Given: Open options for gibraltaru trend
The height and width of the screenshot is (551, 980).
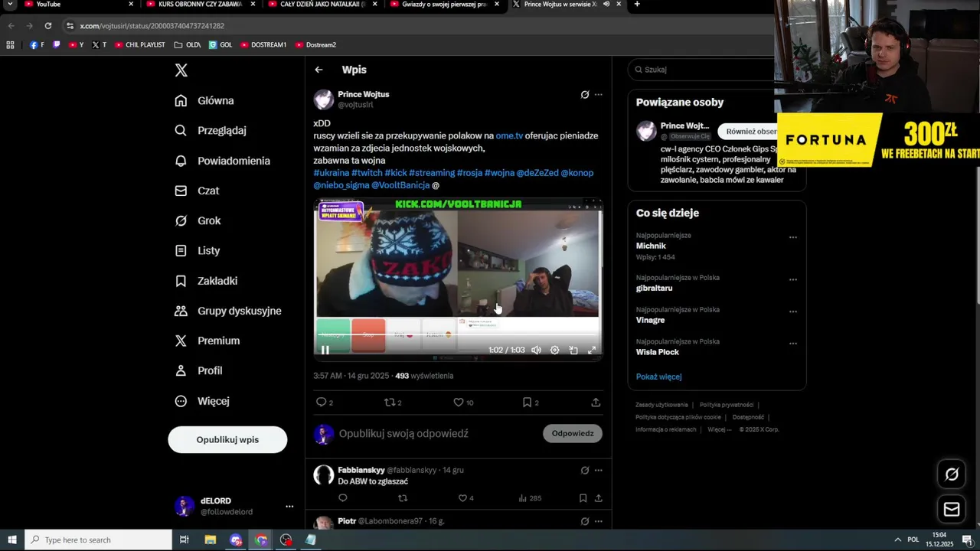Looking at the screenshot, I should 793,279.
